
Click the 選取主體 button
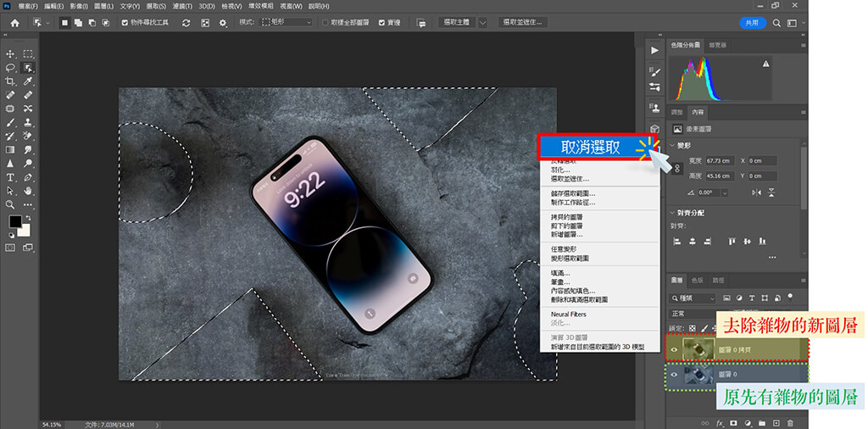(x=458, y=23)
